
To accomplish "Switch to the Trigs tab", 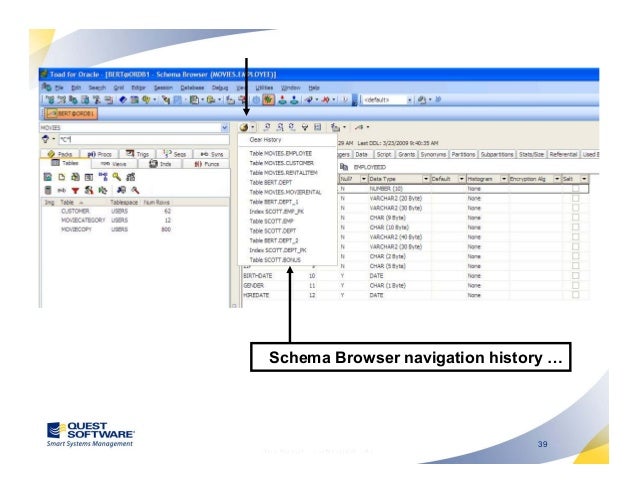I will (138, 154).
